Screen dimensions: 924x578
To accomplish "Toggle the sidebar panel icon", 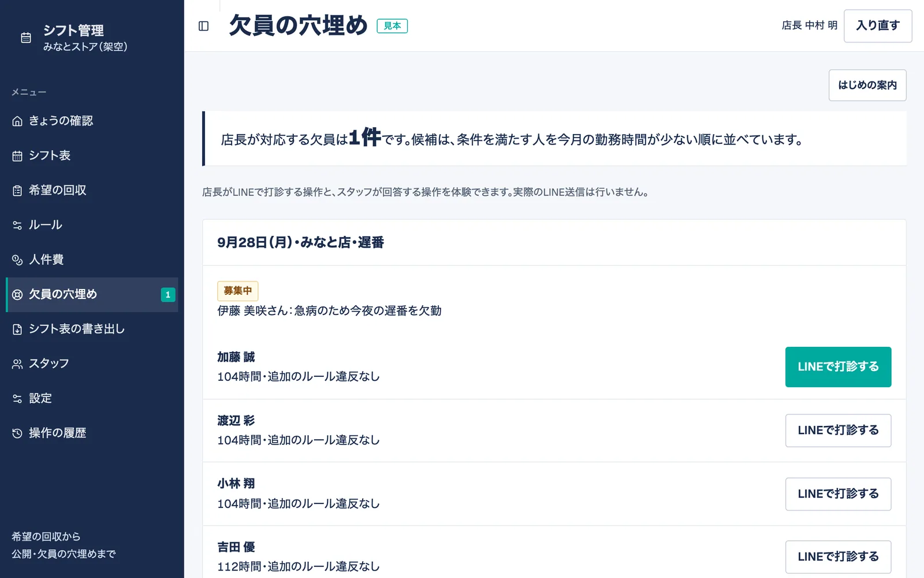I will (203, 26).
